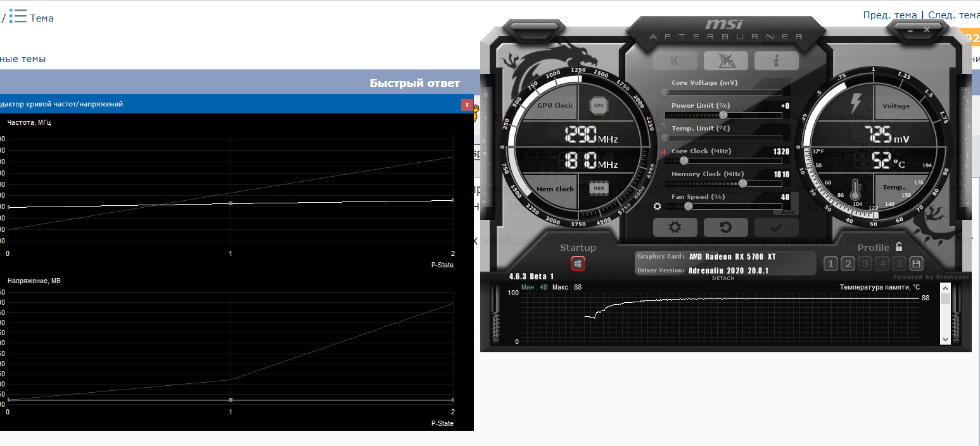Go to Пред. тема link
Image resolution: width=980 pixels, height=446 pixels.
click(x=889, y=15)
